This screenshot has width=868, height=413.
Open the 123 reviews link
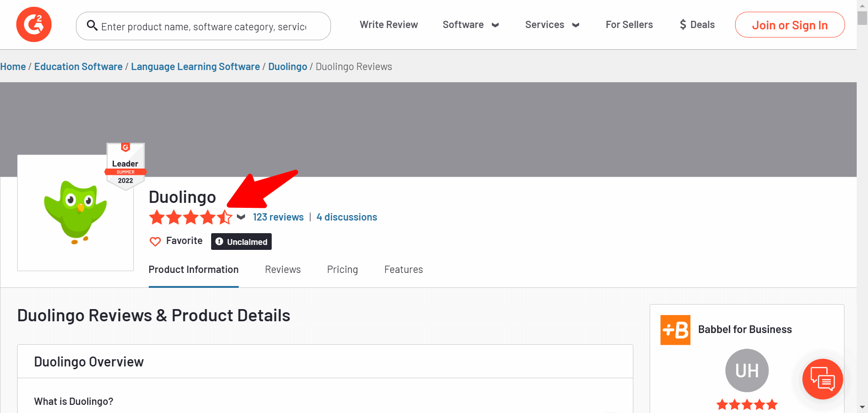(x=278, y=217)
